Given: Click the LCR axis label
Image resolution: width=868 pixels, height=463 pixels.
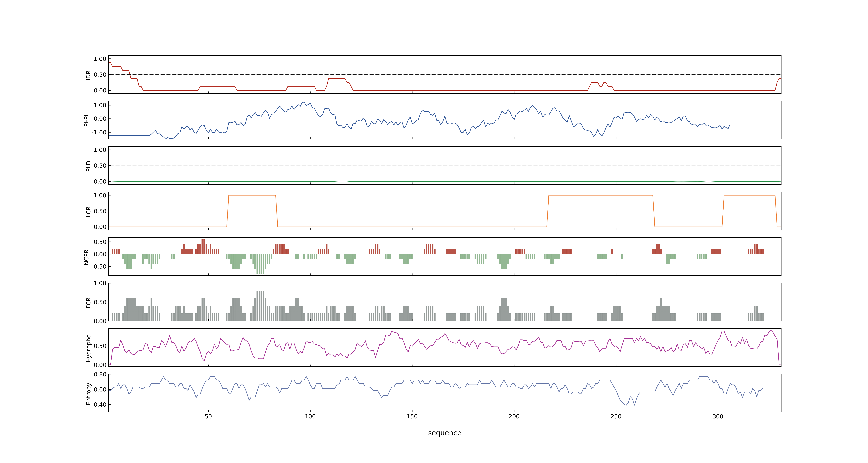Looking at the screenshot, I should click(x=88, y=211).
